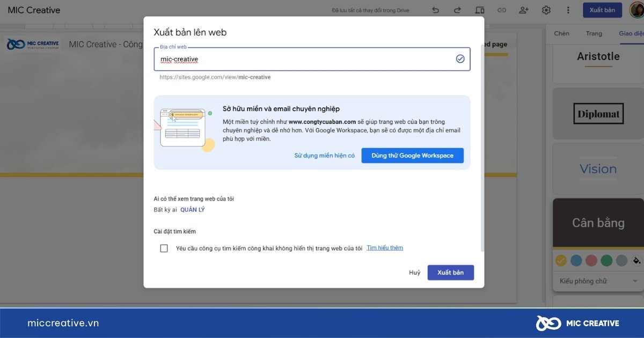
Task: Enable hiding site from public search engines
Action: (164, 248)
